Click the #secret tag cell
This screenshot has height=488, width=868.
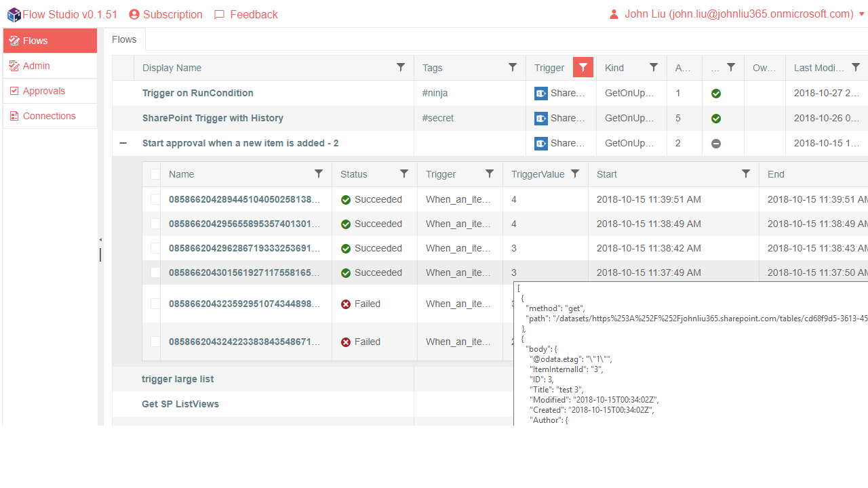[469, 118]
